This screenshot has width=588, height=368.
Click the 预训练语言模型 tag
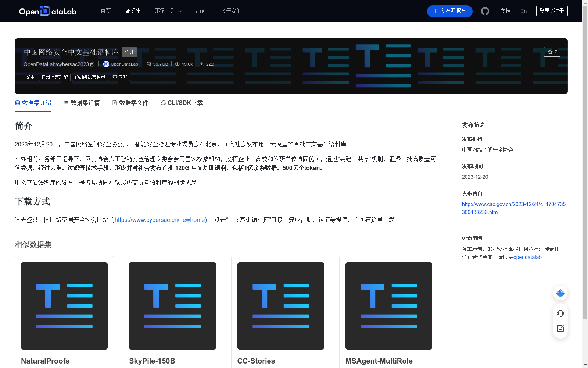point(90,77)
